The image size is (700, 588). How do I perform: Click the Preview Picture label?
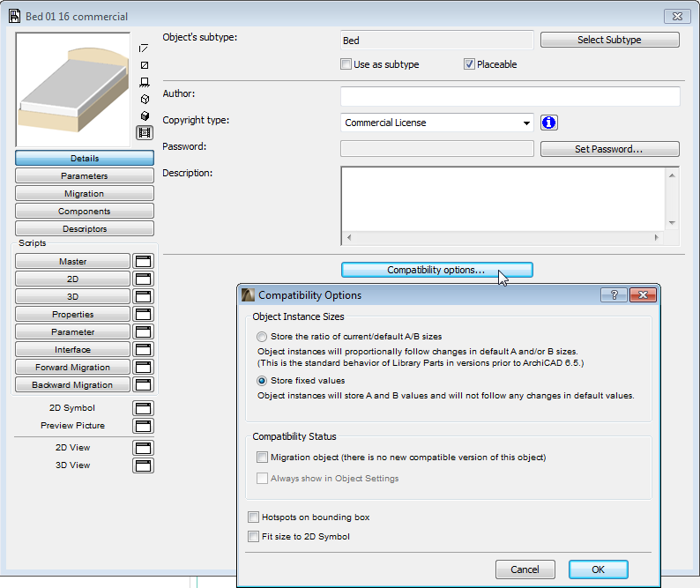73,426
